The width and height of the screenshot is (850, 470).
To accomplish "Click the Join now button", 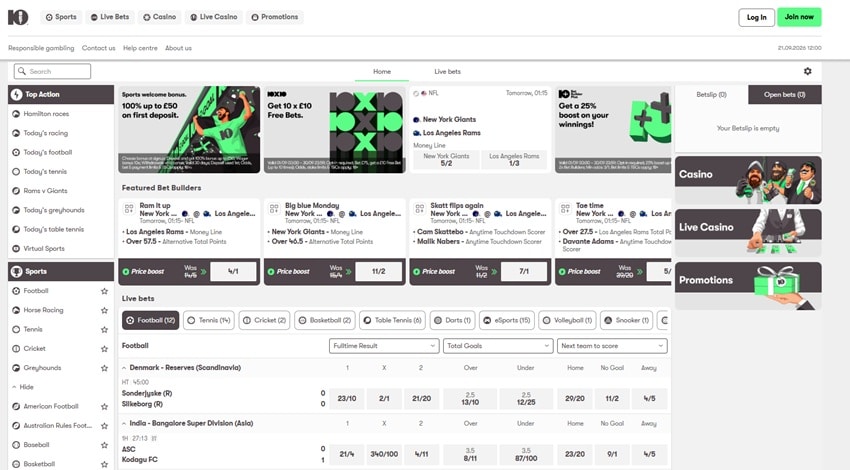I will (799, 17).
